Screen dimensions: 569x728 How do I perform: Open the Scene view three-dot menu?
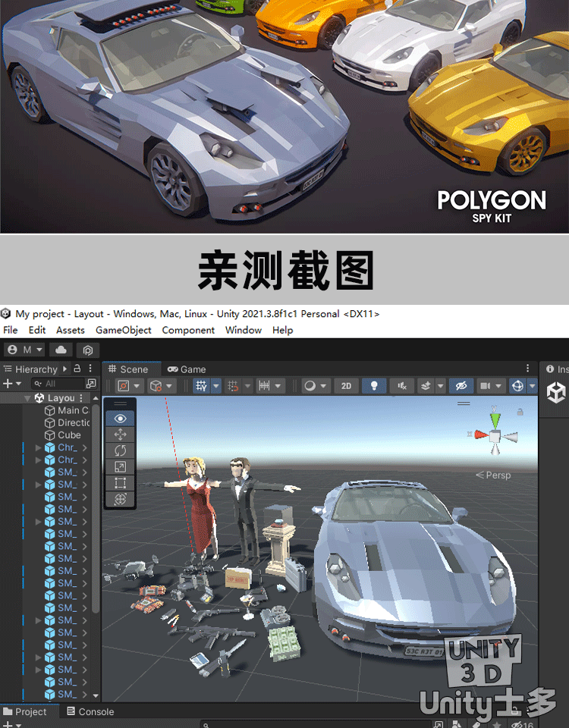528,369
